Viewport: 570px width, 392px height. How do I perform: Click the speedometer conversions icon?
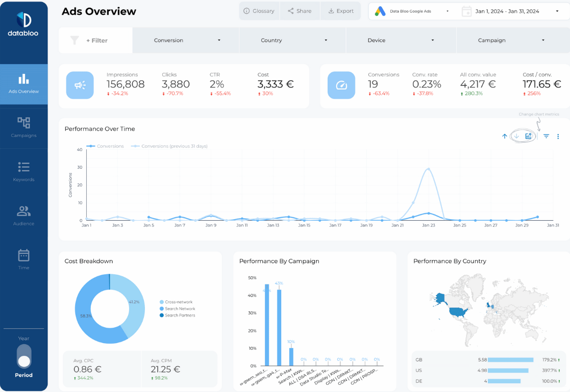(x=341, y=85)
